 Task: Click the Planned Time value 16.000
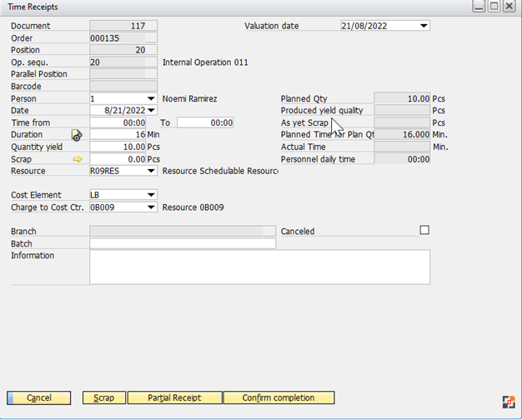402,134
